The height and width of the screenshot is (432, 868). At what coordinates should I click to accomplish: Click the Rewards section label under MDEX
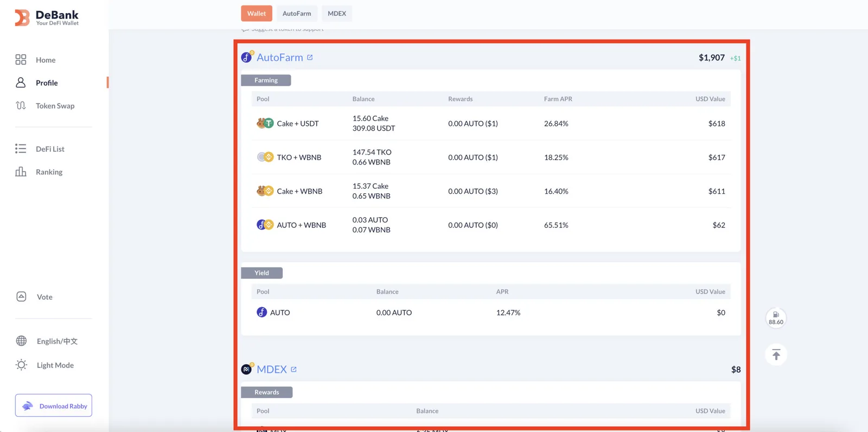pyautogui.click(x=267, y=392)
